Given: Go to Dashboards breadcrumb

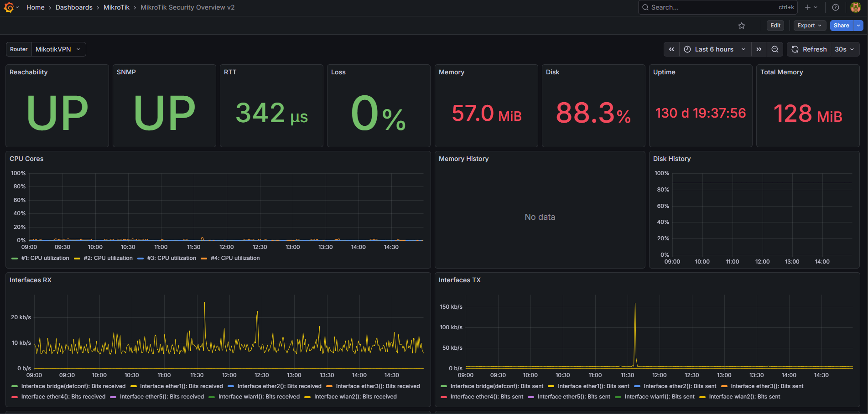Looking at the screenshot, I should point(74,7).
